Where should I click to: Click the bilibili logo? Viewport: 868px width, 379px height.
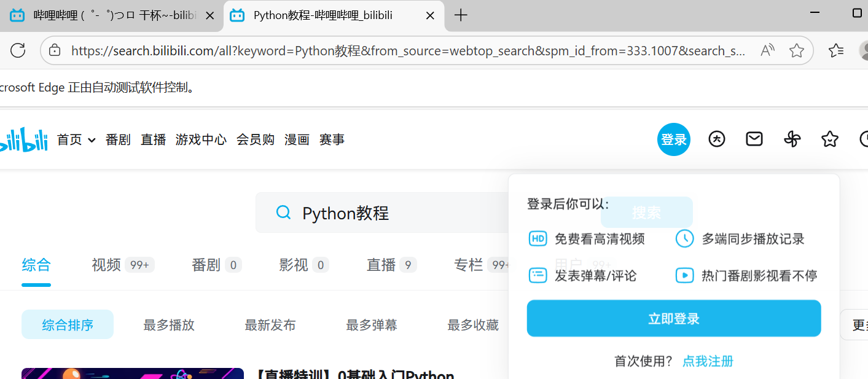[x=23, y=139]
